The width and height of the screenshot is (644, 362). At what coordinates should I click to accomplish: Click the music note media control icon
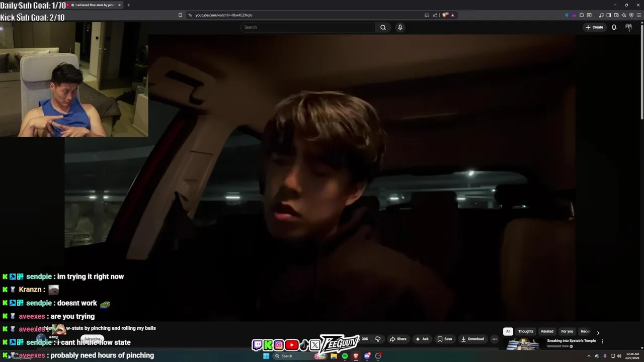point(601,15)
